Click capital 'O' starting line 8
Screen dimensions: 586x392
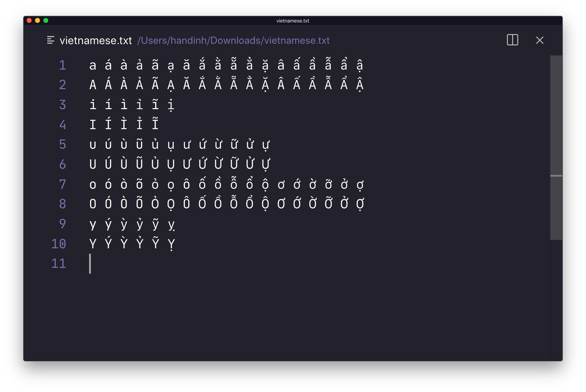tap(93, 204)
